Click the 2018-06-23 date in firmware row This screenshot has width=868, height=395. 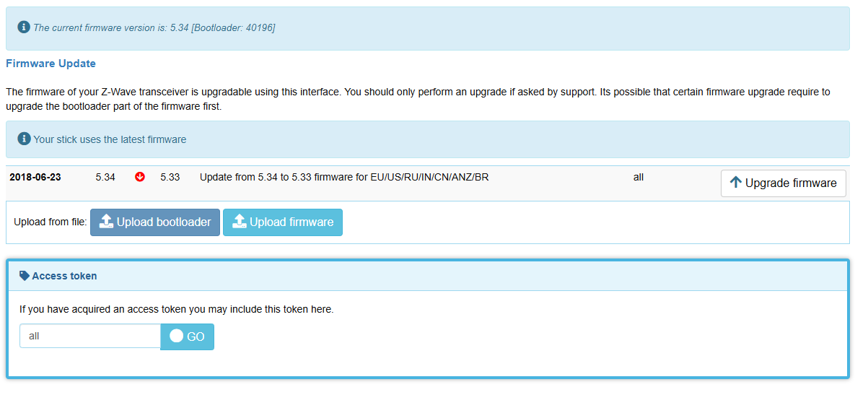coord(35,177)
